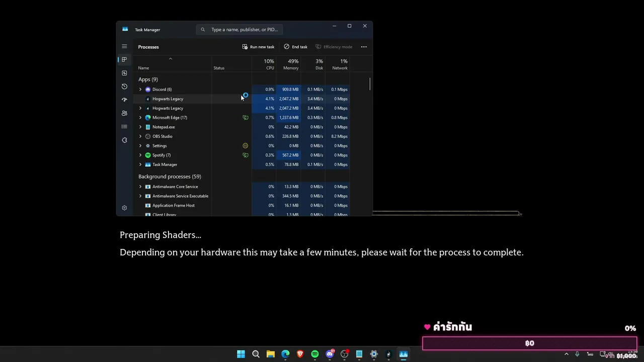This screenshot has height=362, width=644.
Task: Expand the Task Manager process group
Action: click(x=140, y=164)
